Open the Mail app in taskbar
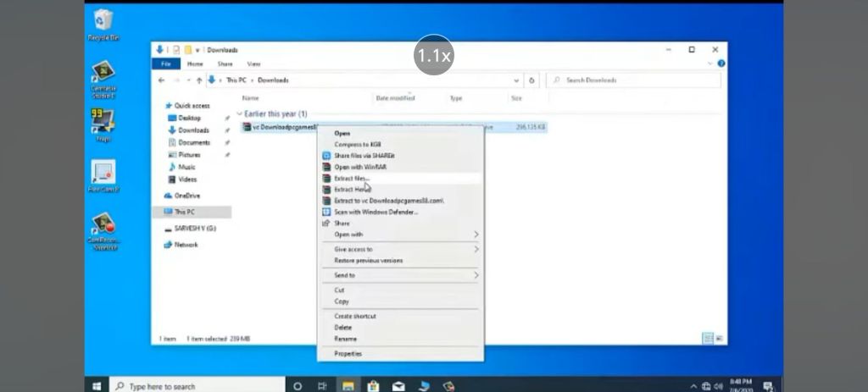868x392 pixels. [x=398, y=386]
